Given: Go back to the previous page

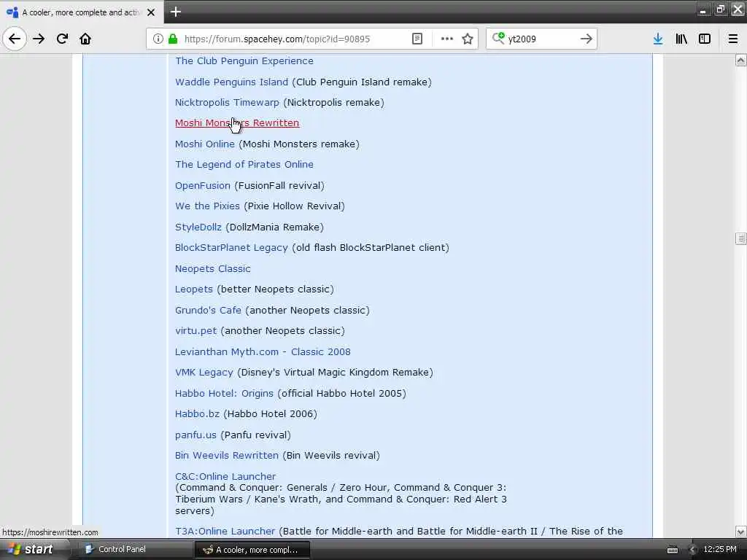Looking at the screenshot, I should click(x=15, y=39).
